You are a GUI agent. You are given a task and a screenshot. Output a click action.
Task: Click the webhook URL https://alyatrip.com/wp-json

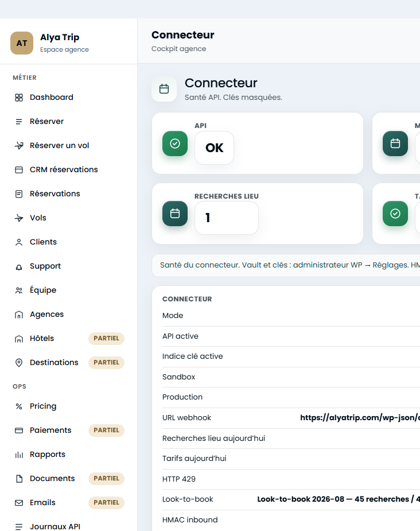[x=360, y=418]
